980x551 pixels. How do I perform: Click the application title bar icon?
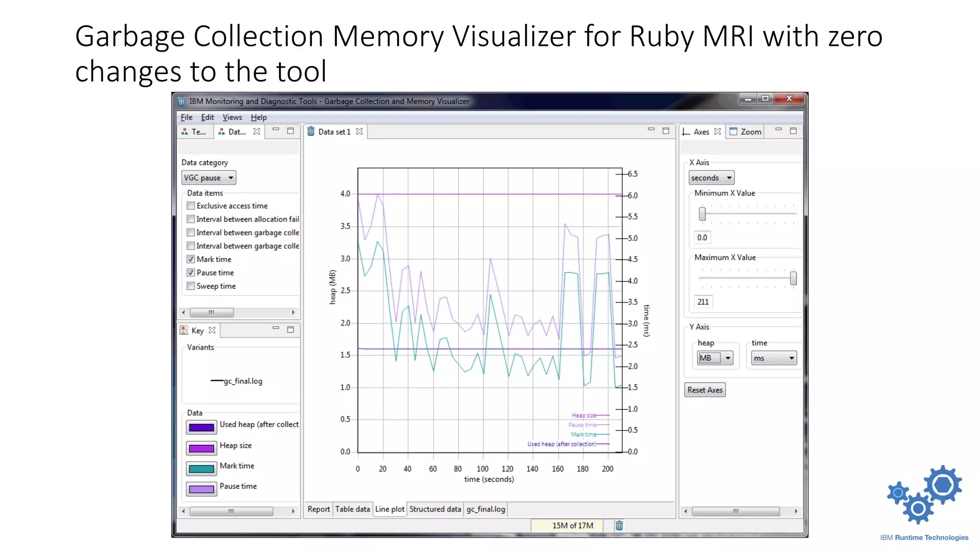(x=181, y=101)
